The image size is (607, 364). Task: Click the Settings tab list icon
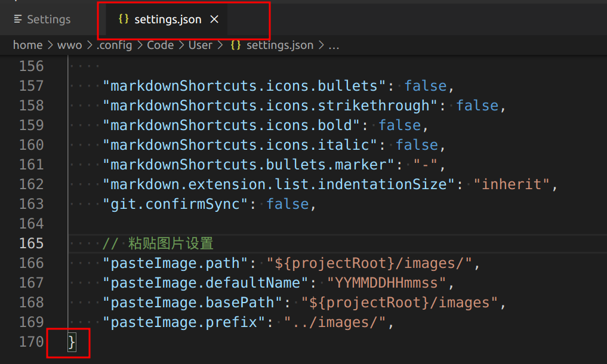click(18, 20)
